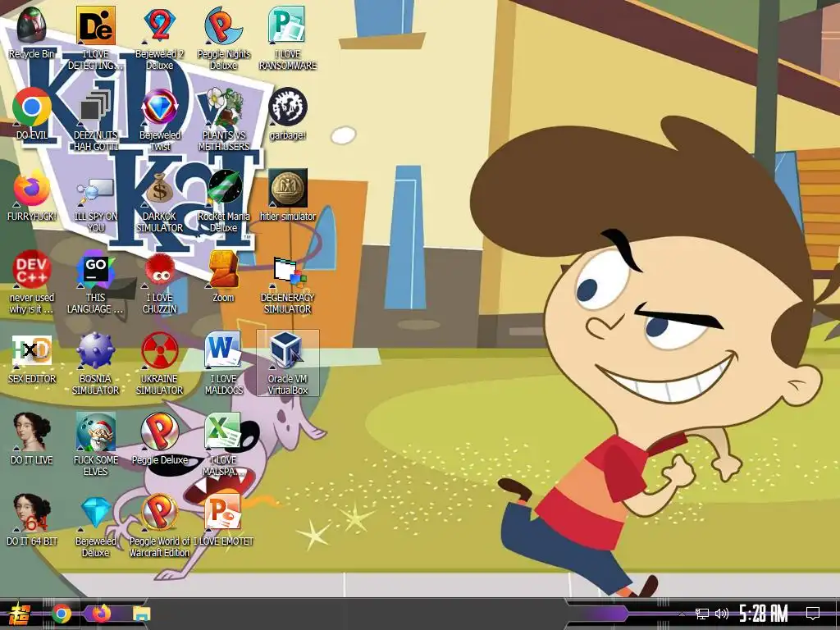Click the volume speaker tray icon
The width and height of the screenshot is (840, 630).
722,614
